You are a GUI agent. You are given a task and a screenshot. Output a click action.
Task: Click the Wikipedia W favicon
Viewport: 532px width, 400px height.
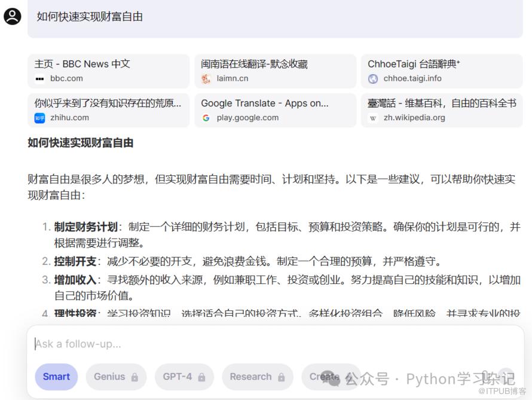[373, 118]
